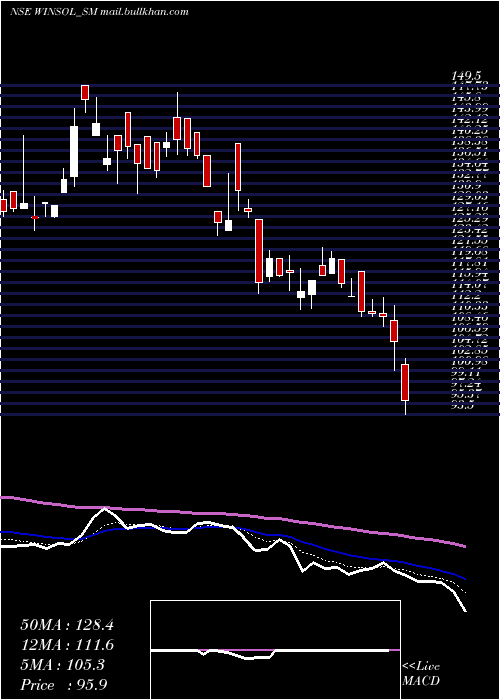
Task: Click the large white candle below the peak
Action: pos(74,151)
